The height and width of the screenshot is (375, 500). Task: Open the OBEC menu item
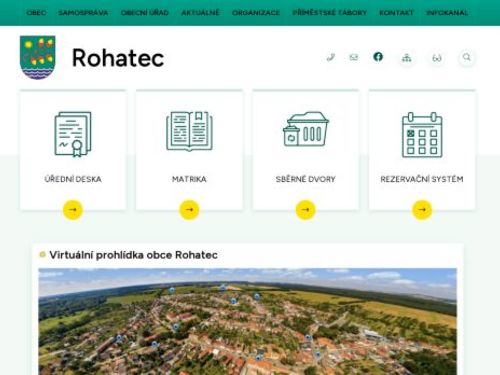(36, 13)
